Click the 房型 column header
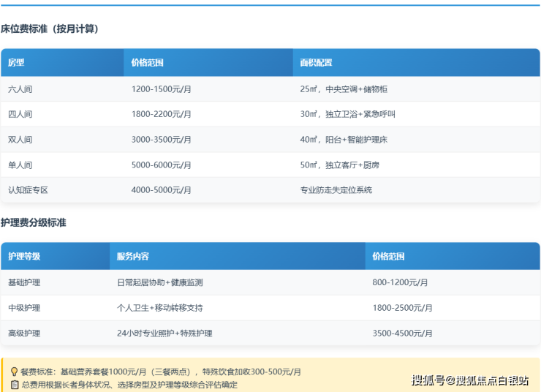The height and width of the screenshot is (392, 541). (16, 63)
